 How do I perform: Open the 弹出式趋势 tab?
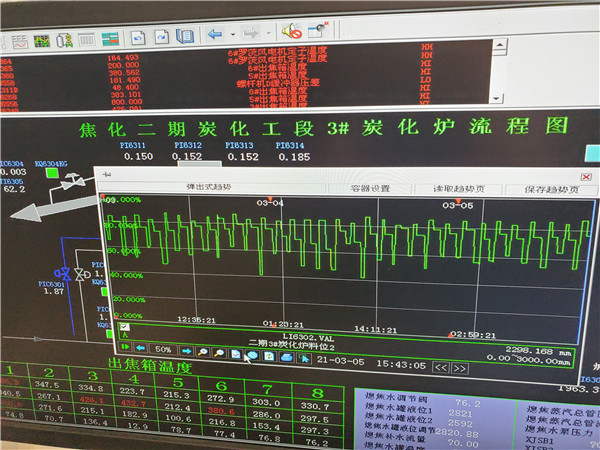coord(208,187)
